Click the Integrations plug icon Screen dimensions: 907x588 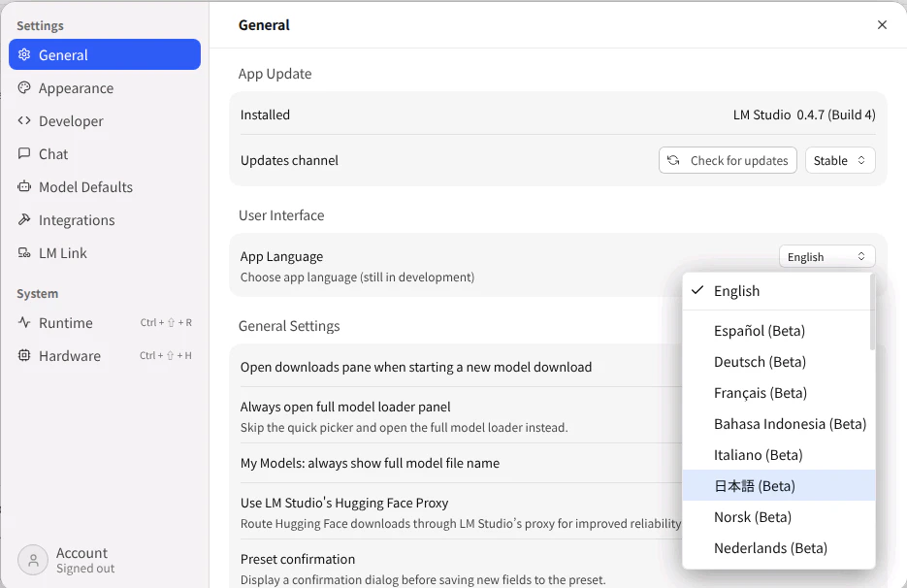tap(25, 220)
